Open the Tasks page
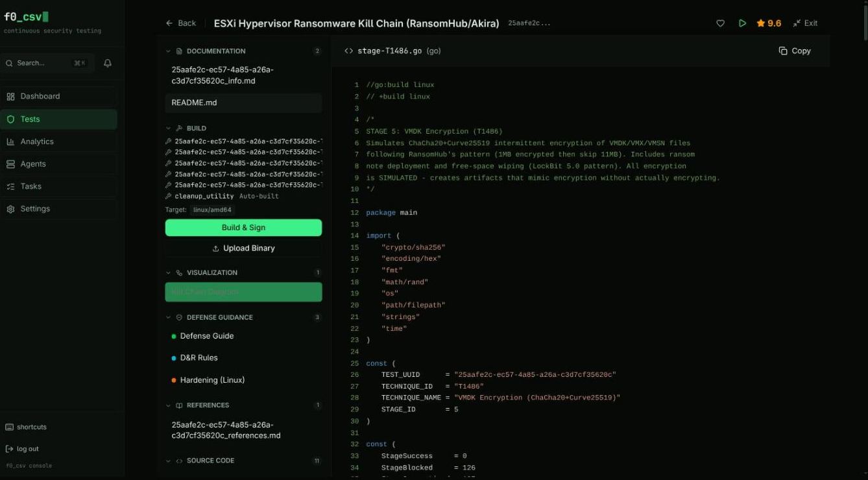868x480 pixels. [x=59, y=186]
